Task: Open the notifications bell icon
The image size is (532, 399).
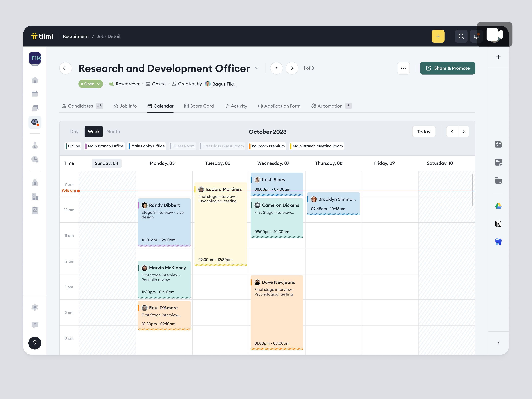Action: pos(476,36)
